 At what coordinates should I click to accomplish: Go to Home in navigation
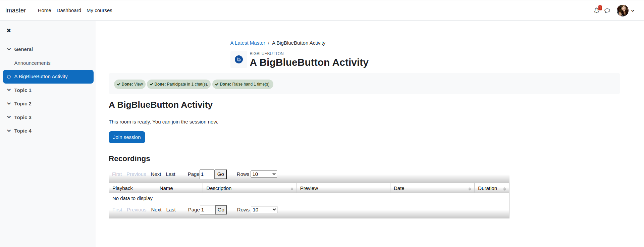coord(44,10)
